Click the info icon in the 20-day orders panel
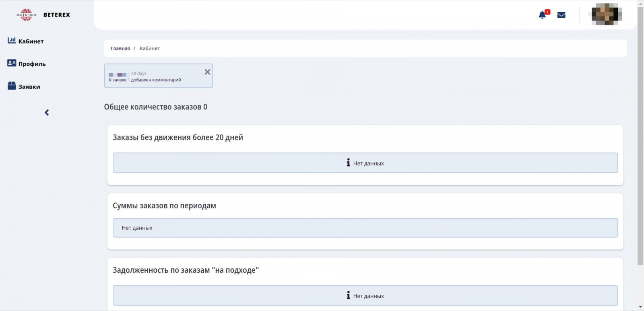This screenshot has width=644, height=311. point(348,162)
